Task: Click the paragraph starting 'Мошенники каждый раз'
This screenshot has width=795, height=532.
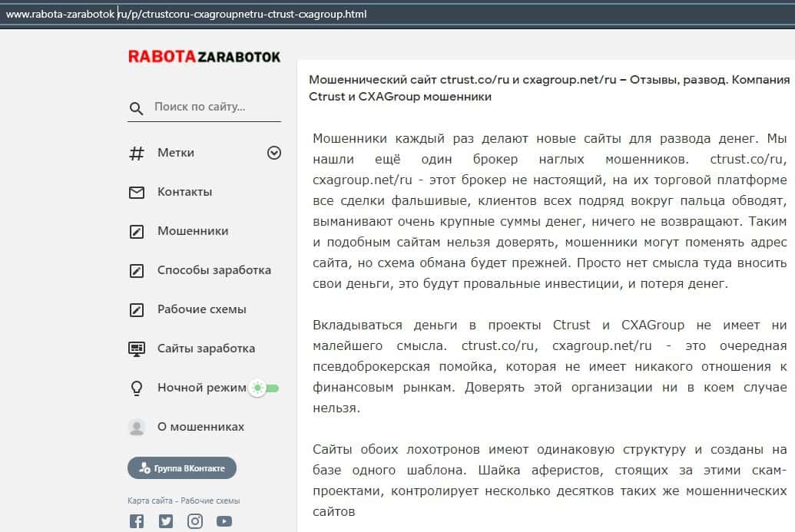Action: pyautogui.click(x=550, y=211)
